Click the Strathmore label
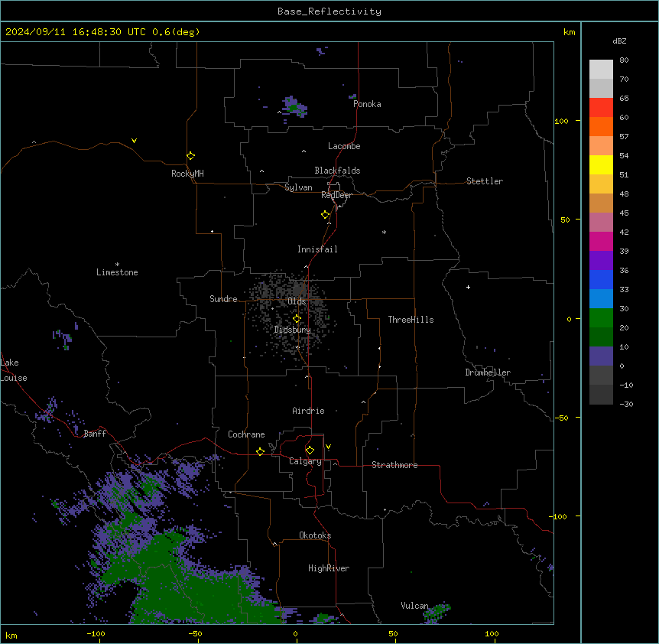Screen dimensions: 659x644 394,465
